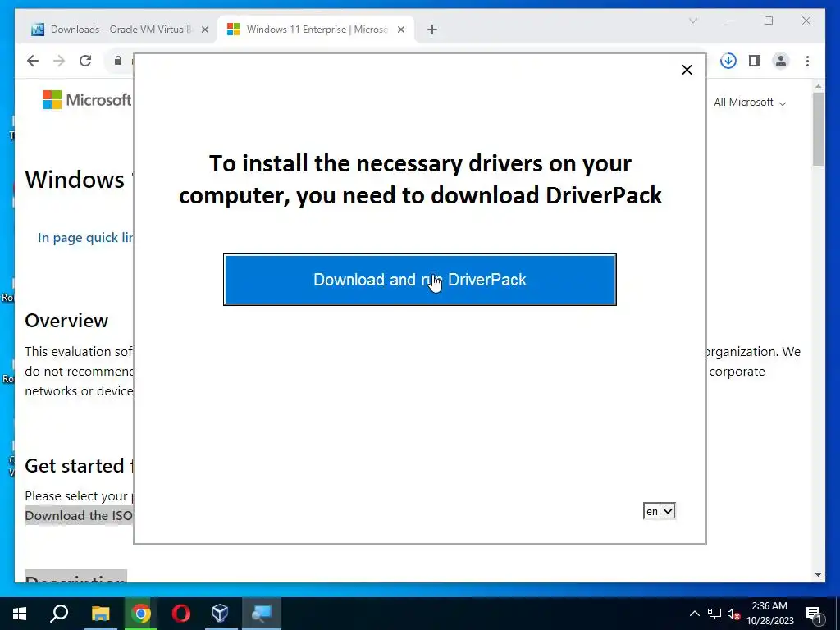Open Chrome three-dot menu

tap(807, 61)
